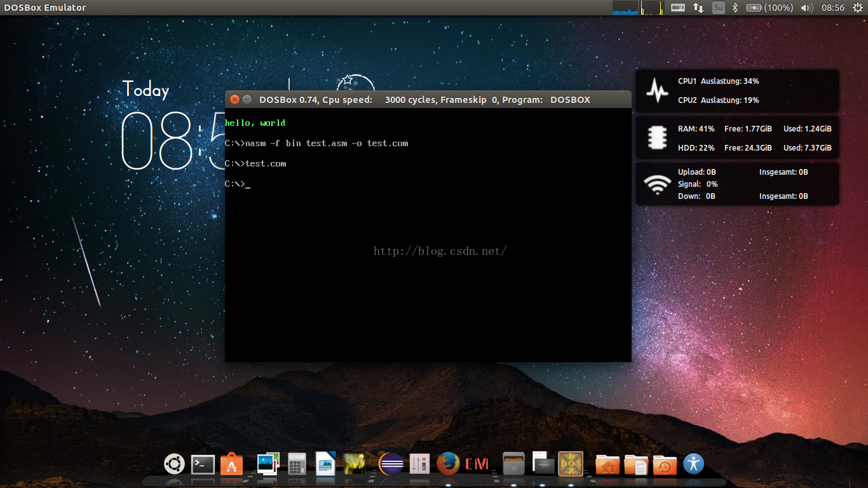Click the Used: 7.37GiB value
This screenshot has width=868, height=488.
pyautogui.click(x=807, y=147)
